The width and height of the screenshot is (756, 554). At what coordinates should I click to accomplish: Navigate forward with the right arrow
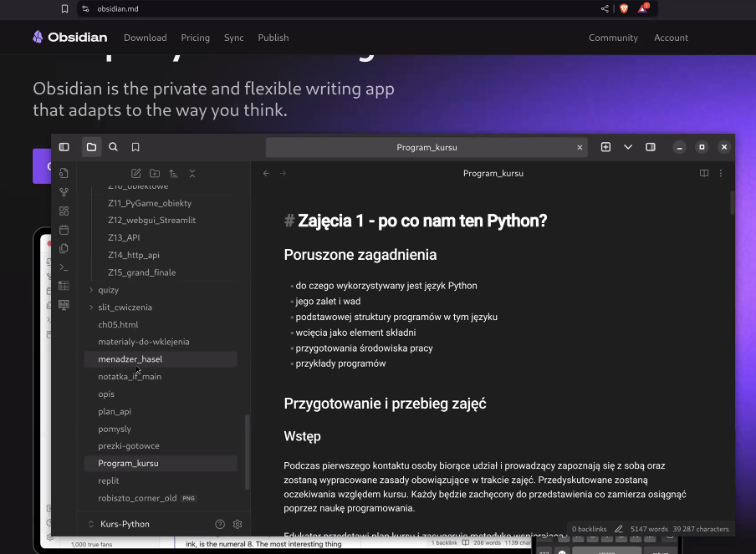click(x=283, y=174)
